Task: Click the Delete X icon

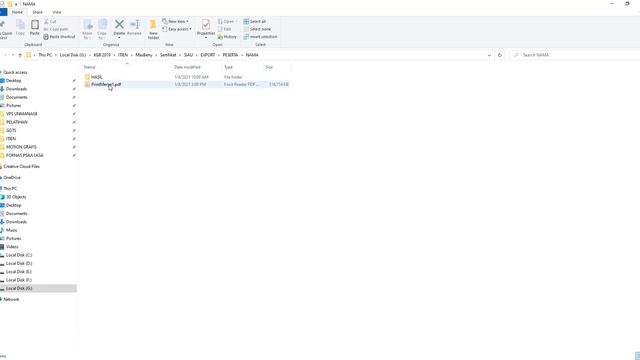Action: (x=119, y=24)
